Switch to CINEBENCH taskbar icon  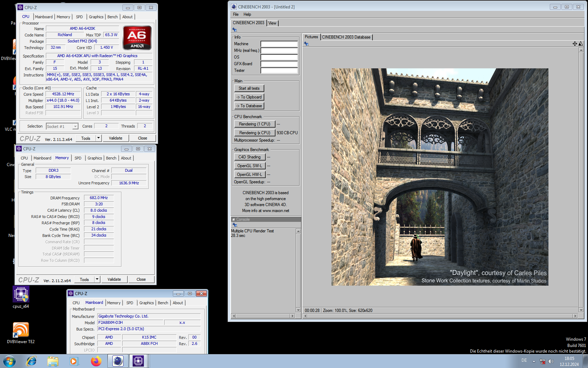coord(118,361)
